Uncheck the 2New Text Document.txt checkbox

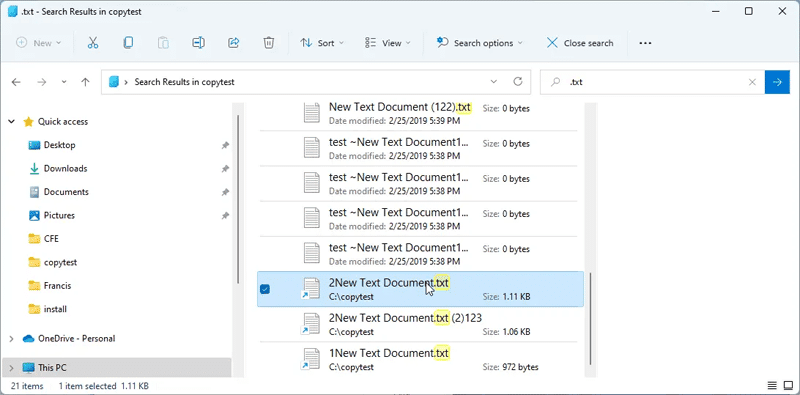tap(265, 289)
